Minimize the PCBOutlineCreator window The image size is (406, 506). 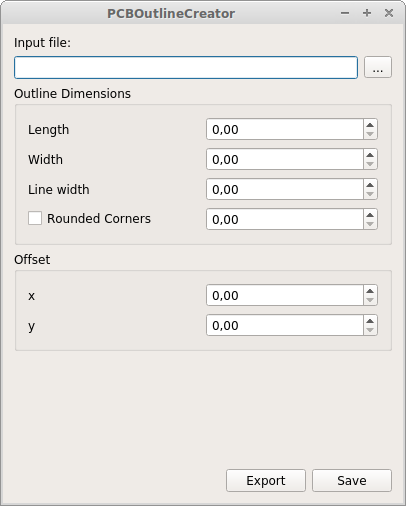(345, 13)
